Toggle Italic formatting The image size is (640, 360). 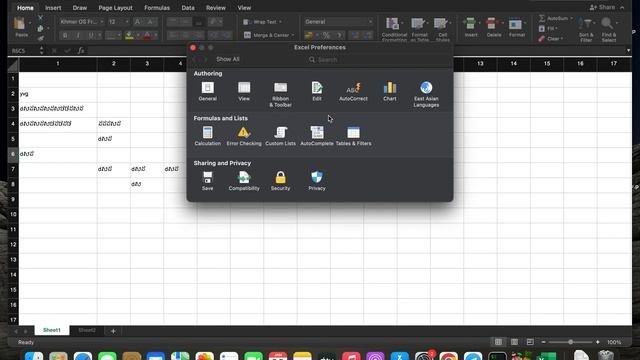click(x=78, y=36)
